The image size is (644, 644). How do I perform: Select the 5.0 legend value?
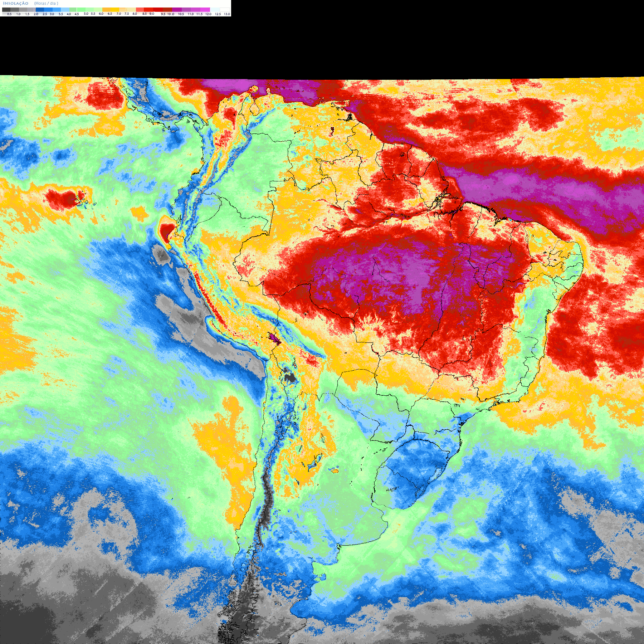click(x=86, y=14)
